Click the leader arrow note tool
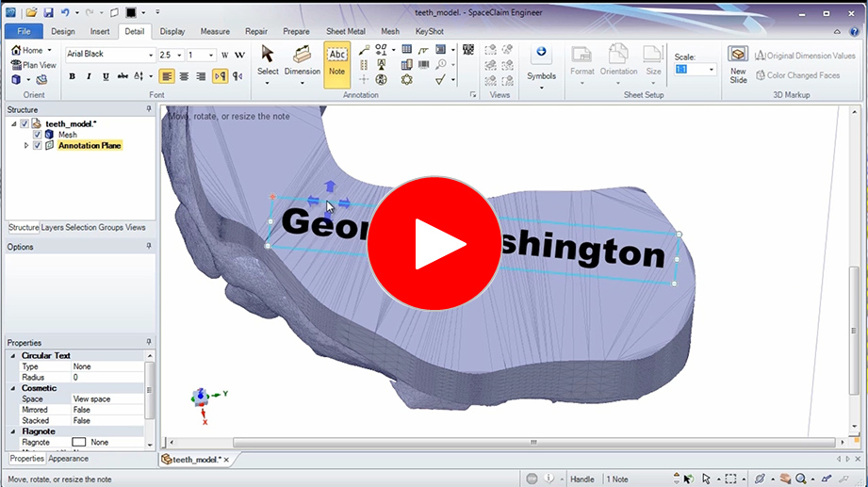Viewport: 868px width, 487px height. [364, 50]
